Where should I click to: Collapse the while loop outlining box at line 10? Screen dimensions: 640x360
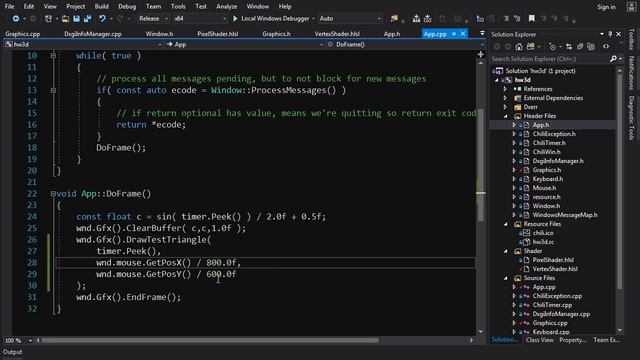pyautogui.click(x=53, y=56)
